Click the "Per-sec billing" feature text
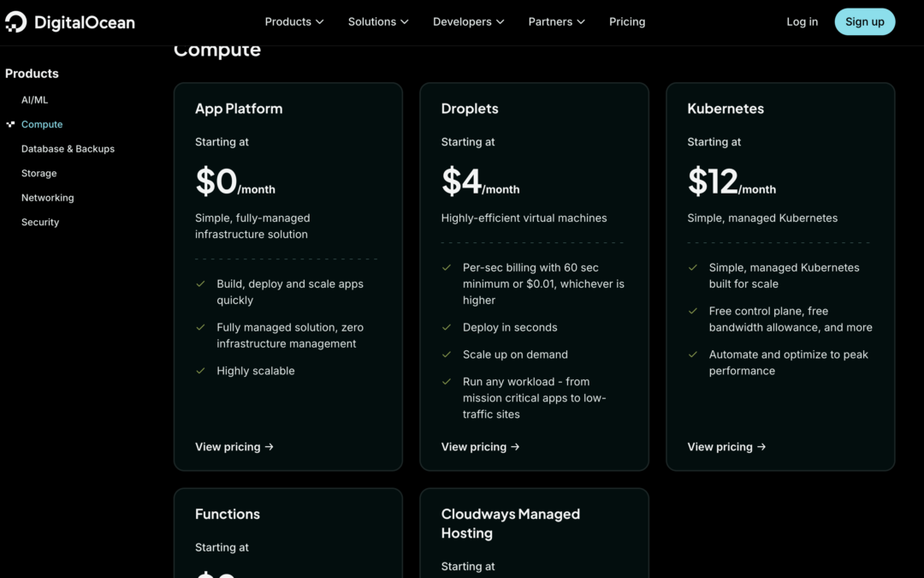This screenshot has height=578, width=924. coord(543,283)
